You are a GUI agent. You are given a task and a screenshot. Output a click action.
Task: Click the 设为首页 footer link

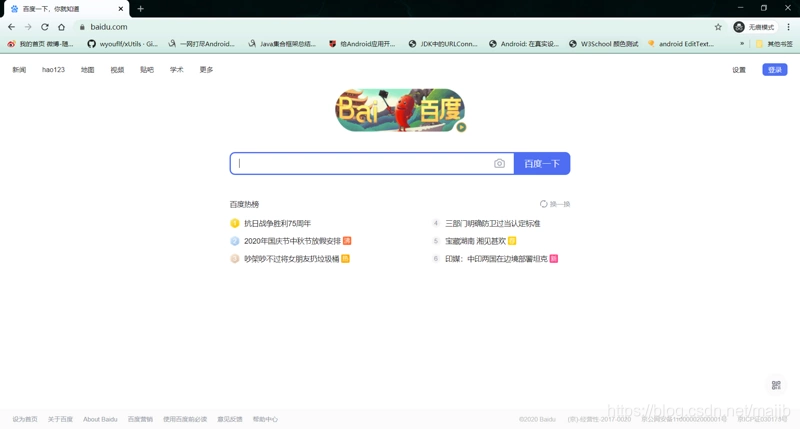tap(25, 419)
